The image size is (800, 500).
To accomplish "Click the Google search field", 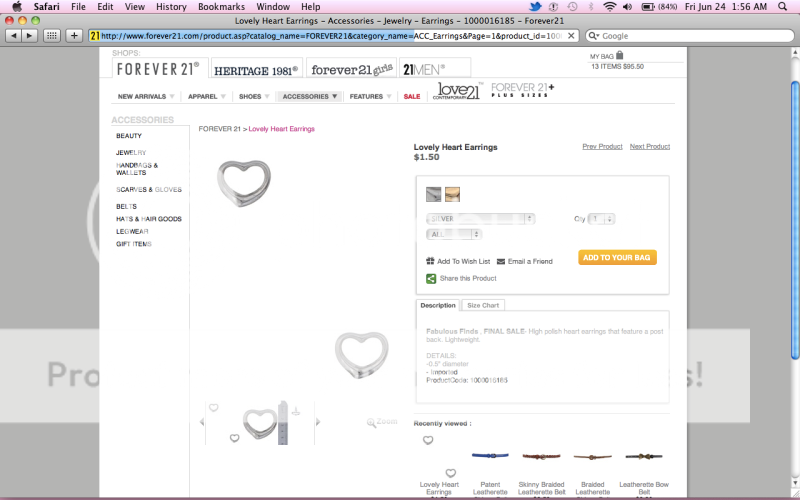I will [x=690, y=36].
